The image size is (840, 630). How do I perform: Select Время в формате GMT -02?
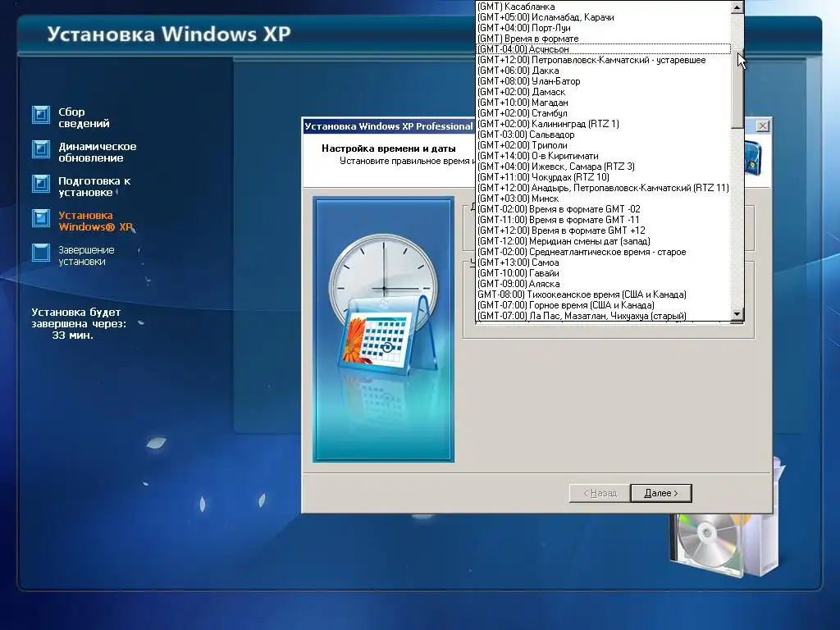(x=603, y=209)
